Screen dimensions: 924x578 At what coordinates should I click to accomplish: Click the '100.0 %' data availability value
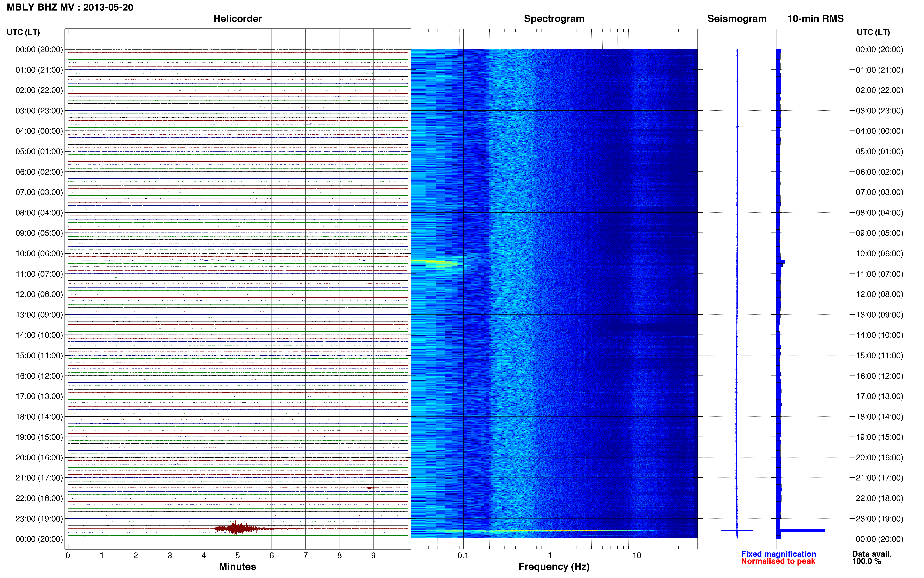click(866, 561)
